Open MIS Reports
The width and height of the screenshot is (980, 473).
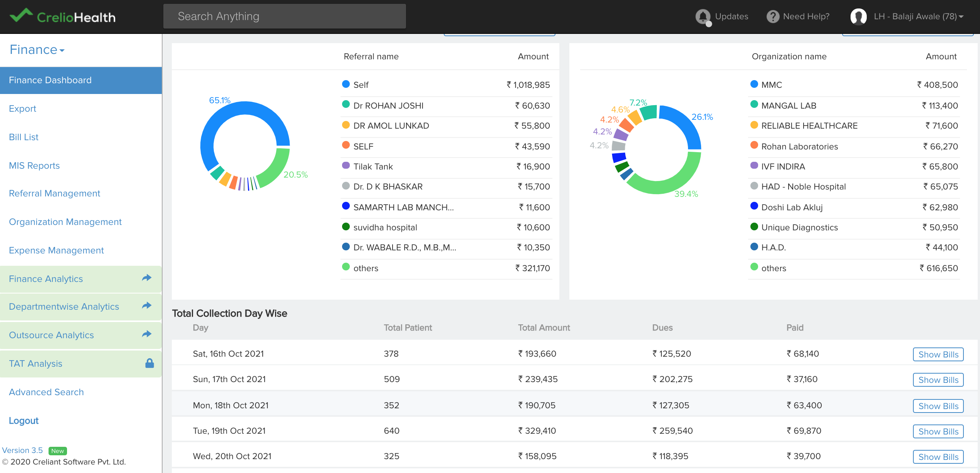(34, 166)
